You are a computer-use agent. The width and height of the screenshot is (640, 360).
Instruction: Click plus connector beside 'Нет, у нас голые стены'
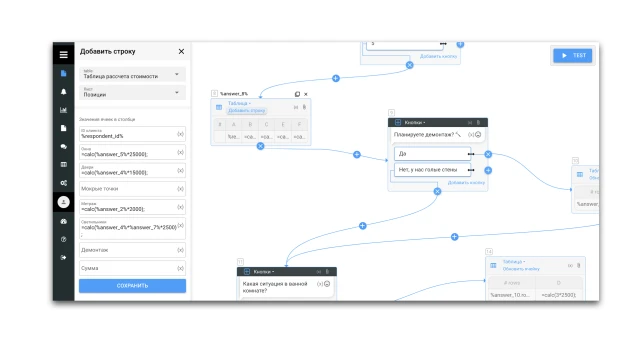488,170
